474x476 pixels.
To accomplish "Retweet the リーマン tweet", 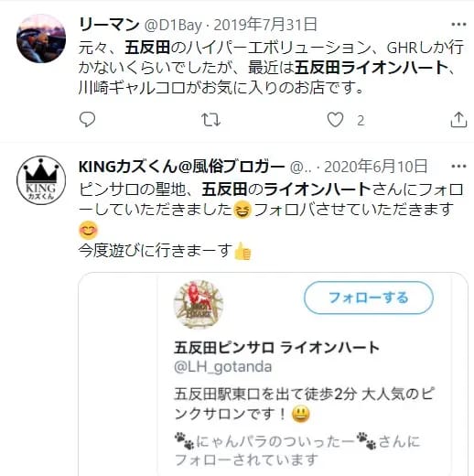I will pyautogui.click(x=210, y=120).
